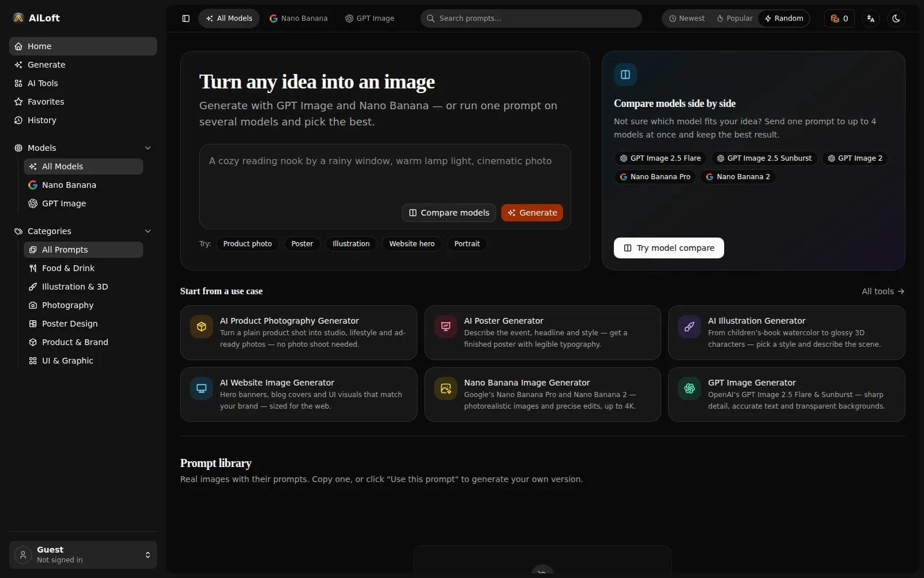Click the Compare models button

point(449,213)
